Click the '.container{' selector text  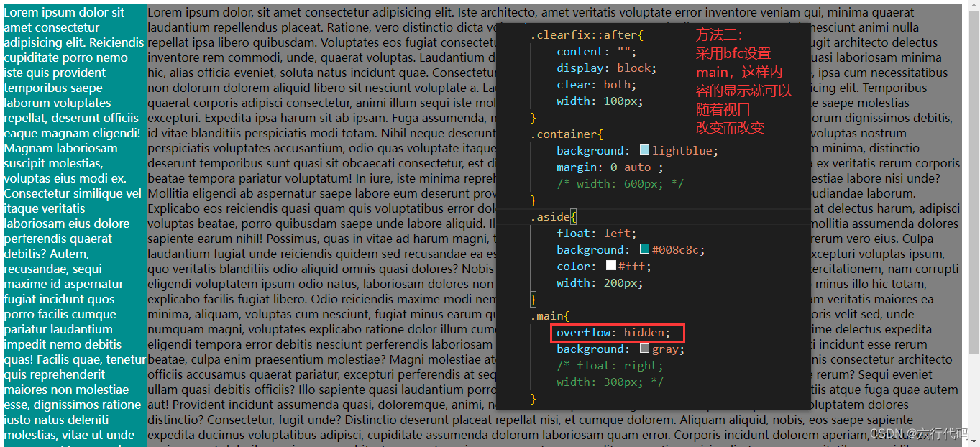click(x=567, y=134)
